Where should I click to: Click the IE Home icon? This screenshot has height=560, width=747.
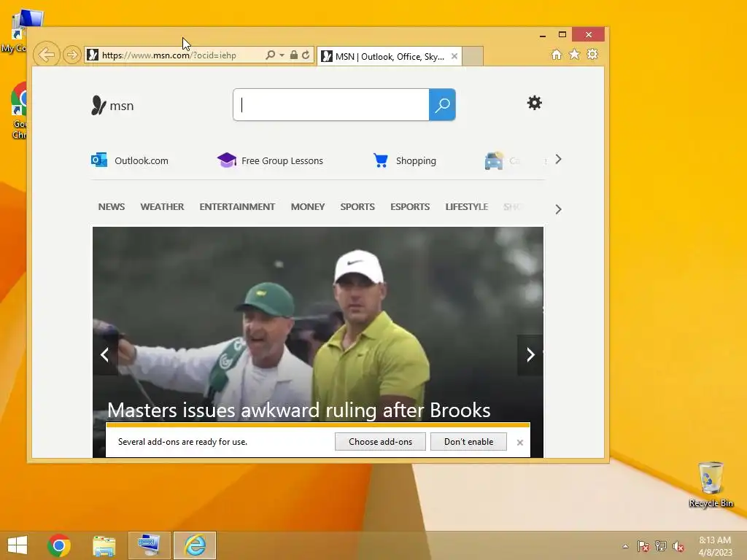[x=557, y=54]
